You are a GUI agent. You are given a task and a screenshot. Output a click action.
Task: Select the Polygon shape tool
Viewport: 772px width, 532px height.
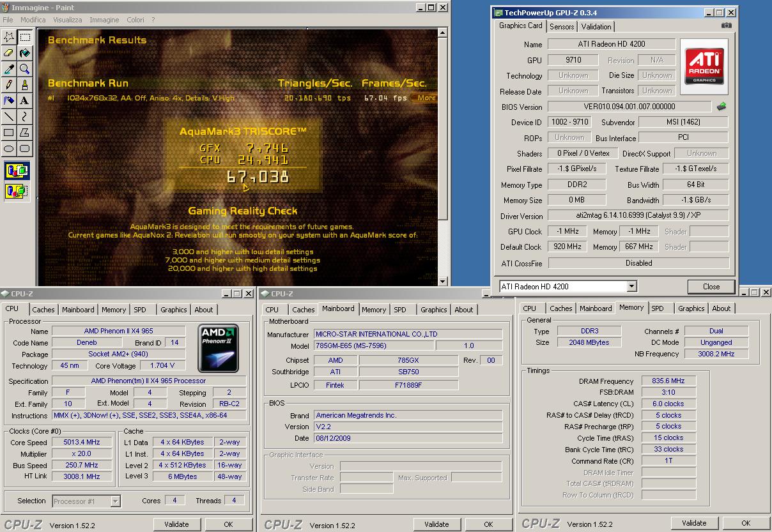point(24,133)
